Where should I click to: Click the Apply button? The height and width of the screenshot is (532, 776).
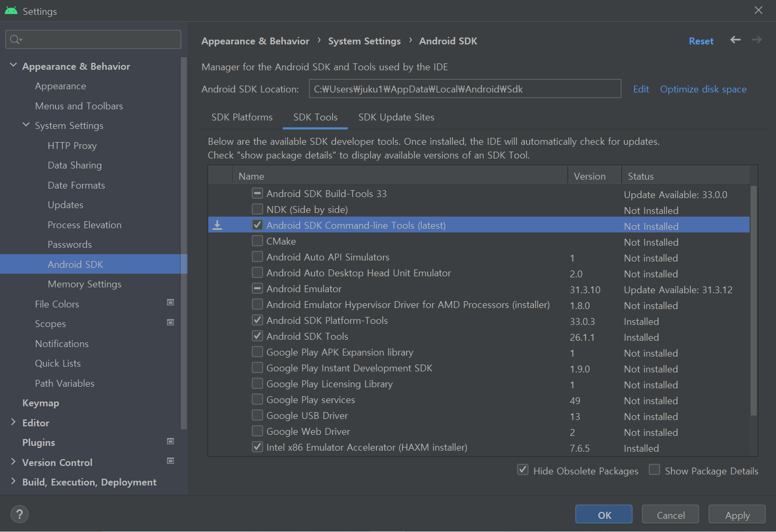click(737, 515)
